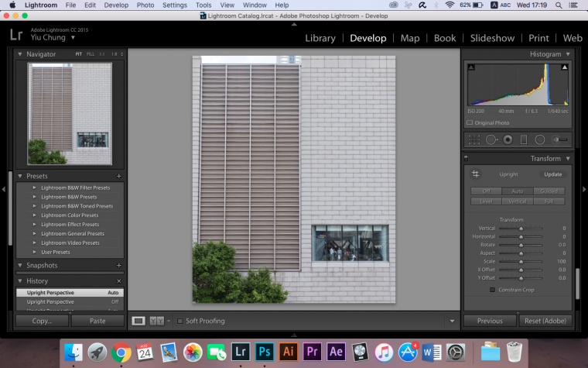
Task: Collapse the Snapshots panel triangle
Action: click(20, 265)
